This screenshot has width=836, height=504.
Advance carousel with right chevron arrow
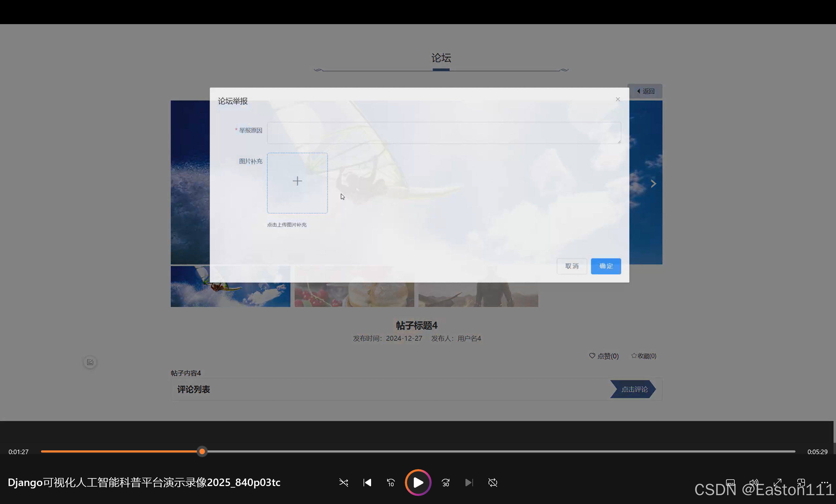tap(653, 183)
